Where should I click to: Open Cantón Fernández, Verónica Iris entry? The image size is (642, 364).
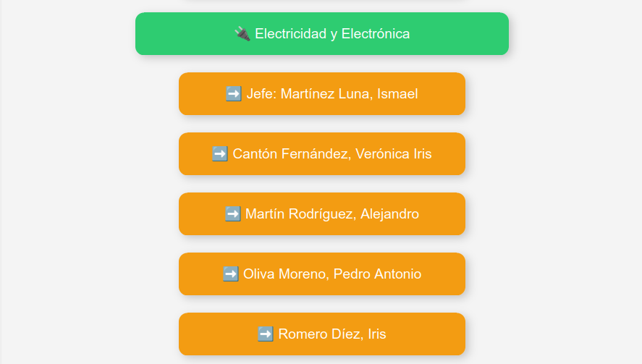[x=322, y=154]
